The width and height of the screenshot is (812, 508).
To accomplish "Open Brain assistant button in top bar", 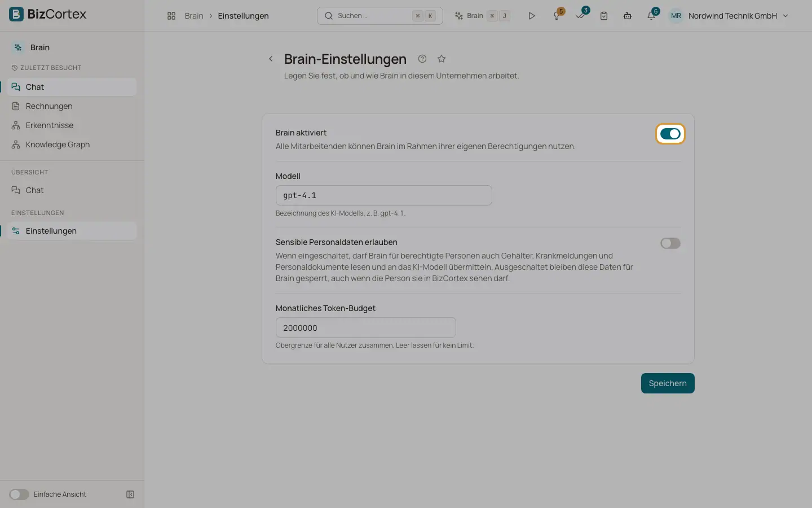I will [x=483, y=16].
